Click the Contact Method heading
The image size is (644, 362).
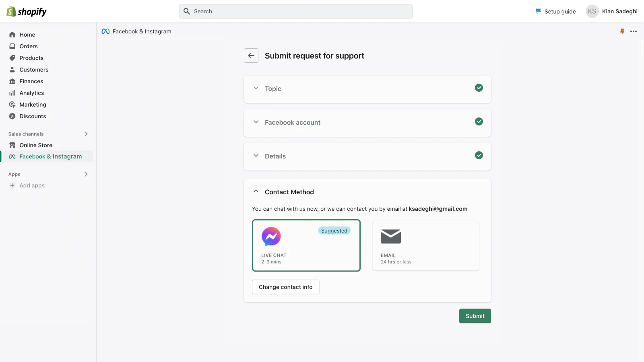289,192
